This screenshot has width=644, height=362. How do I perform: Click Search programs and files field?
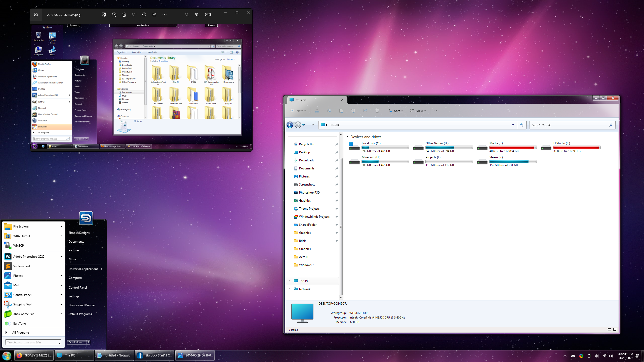(33, 342)
